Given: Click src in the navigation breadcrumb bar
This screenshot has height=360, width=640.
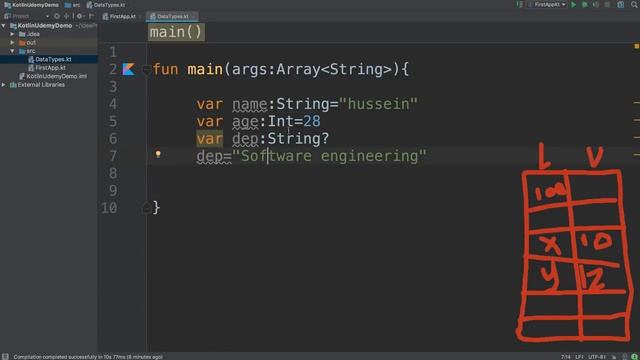Looking at the screenshot, I should coord(72,5).
